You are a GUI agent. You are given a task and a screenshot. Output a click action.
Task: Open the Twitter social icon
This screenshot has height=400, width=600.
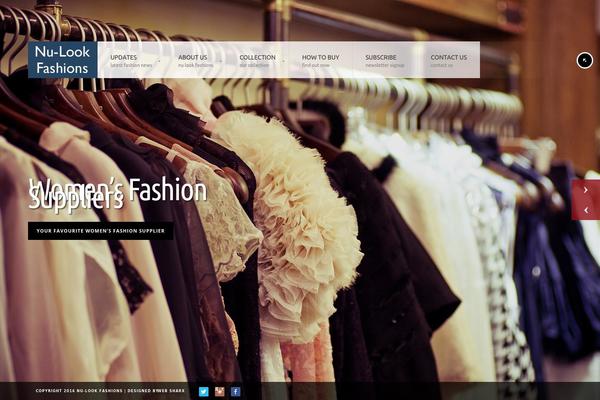point(203,391)
